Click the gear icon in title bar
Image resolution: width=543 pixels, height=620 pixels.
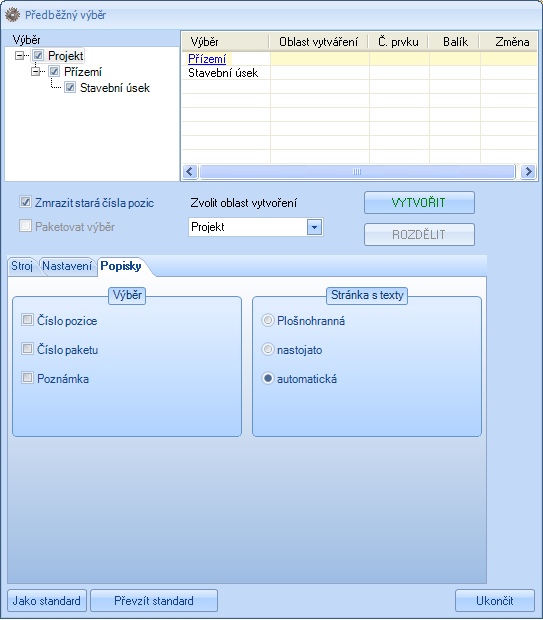[12, 15]
